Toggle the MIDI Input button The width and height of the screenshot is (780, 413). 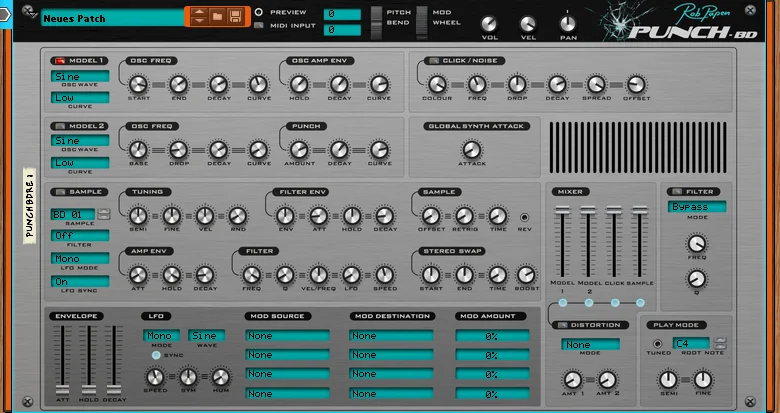tap(259, 25)
